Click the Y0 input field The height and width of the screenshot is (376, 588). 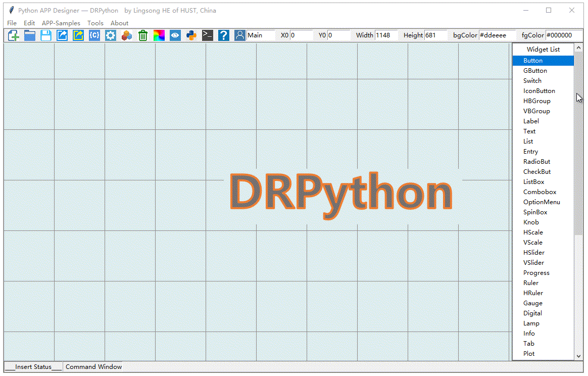[x=339, y=35]
